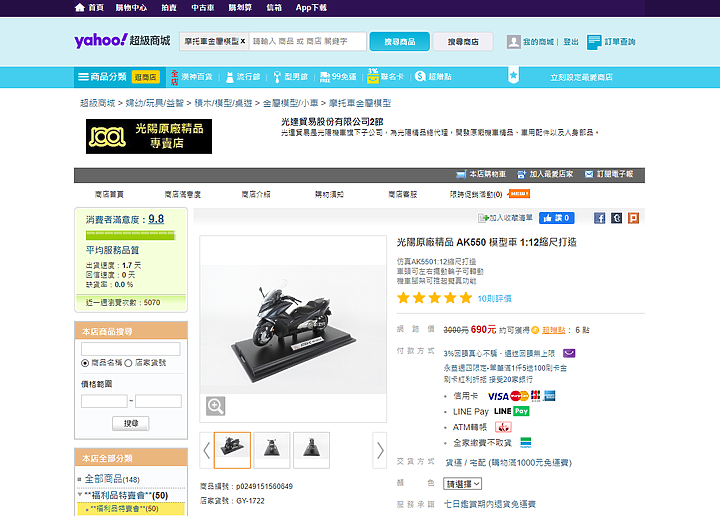The width and height of the screenshot is (720, 516).
Task: Go to the 商店首頁 tab
Action: pyautogui.click(x=109, y=195)
